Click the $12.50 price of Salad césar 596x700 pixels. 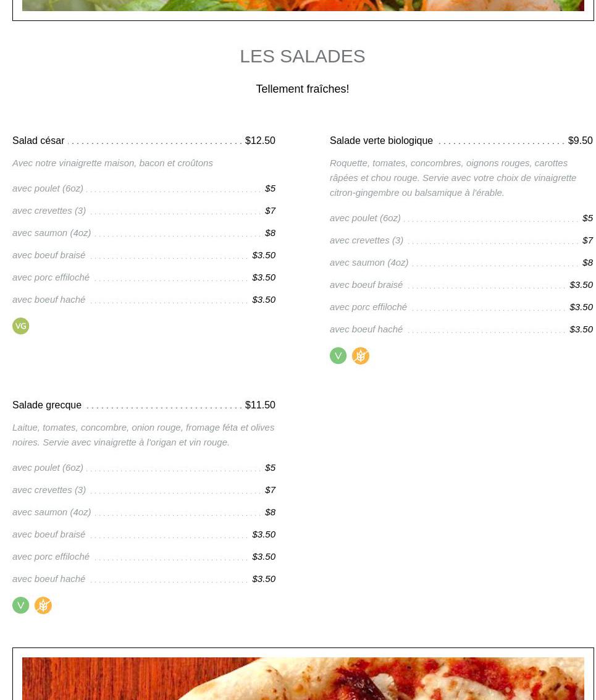tap(260, 141)
